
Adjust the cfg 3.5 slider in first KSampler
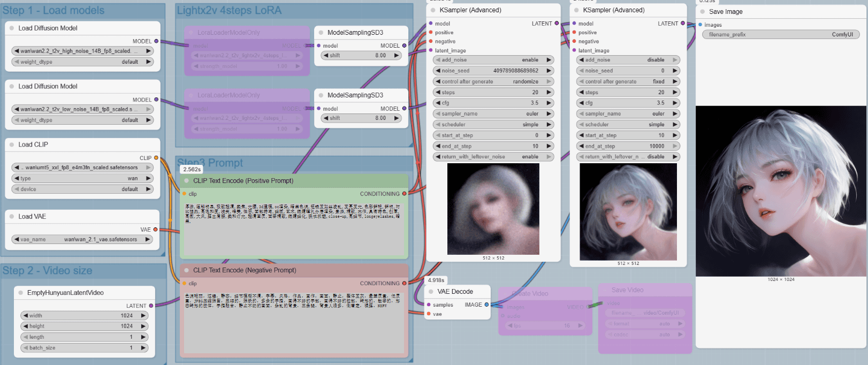[492, 103]
